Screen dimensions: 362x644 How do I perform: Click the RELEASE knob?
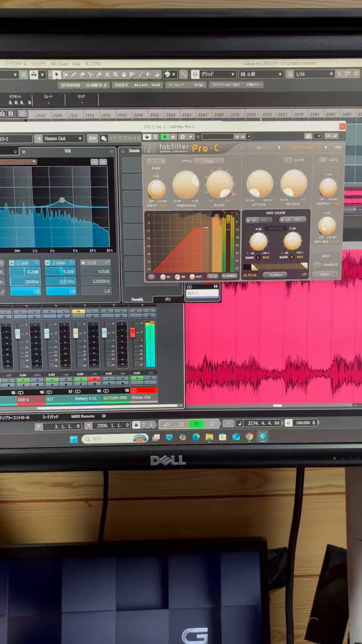(294, 184)
